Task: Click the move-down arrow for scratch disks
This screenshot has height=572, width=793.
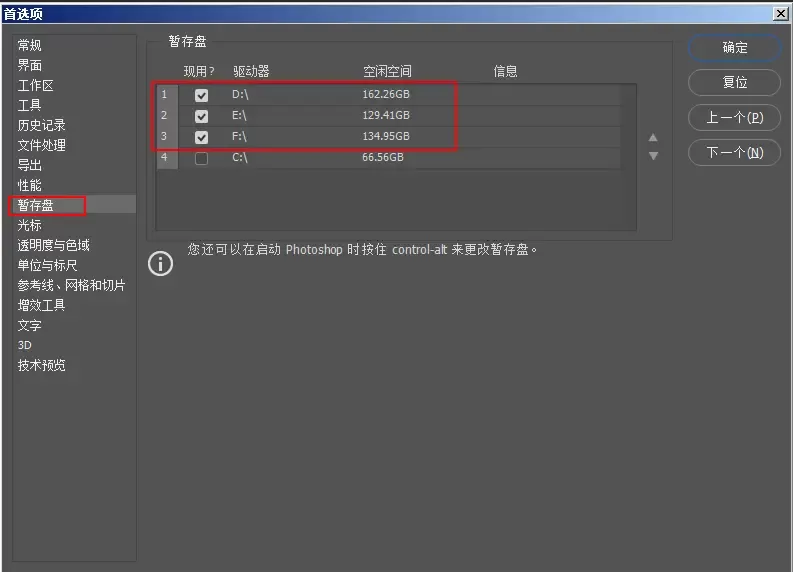Action: click(x=653, y=156)
